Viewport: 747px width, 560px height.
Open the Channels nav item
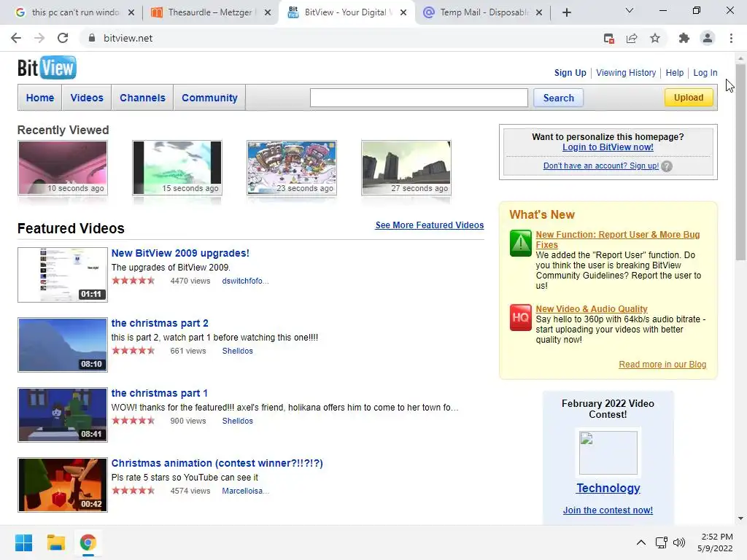click(142, 98)
